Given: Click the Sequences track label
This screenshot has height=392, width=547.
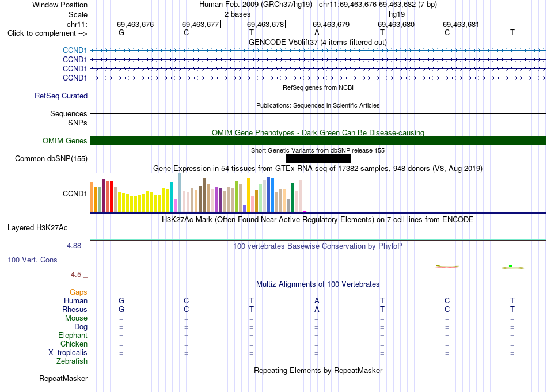Looking at the screenshot, I should point(69,114).
